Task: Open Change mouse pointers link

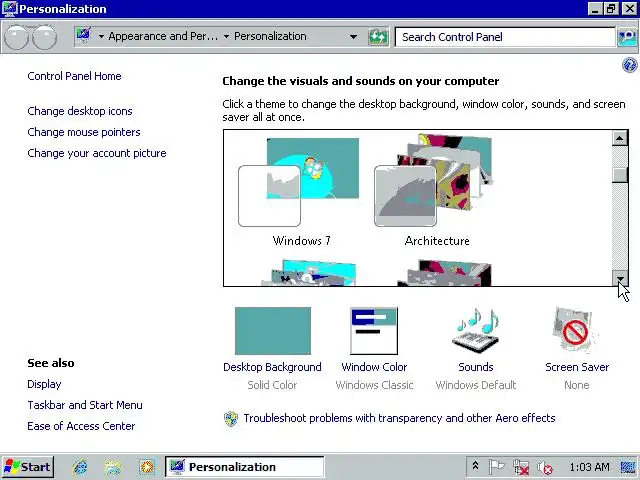Action: coord(84,132)
